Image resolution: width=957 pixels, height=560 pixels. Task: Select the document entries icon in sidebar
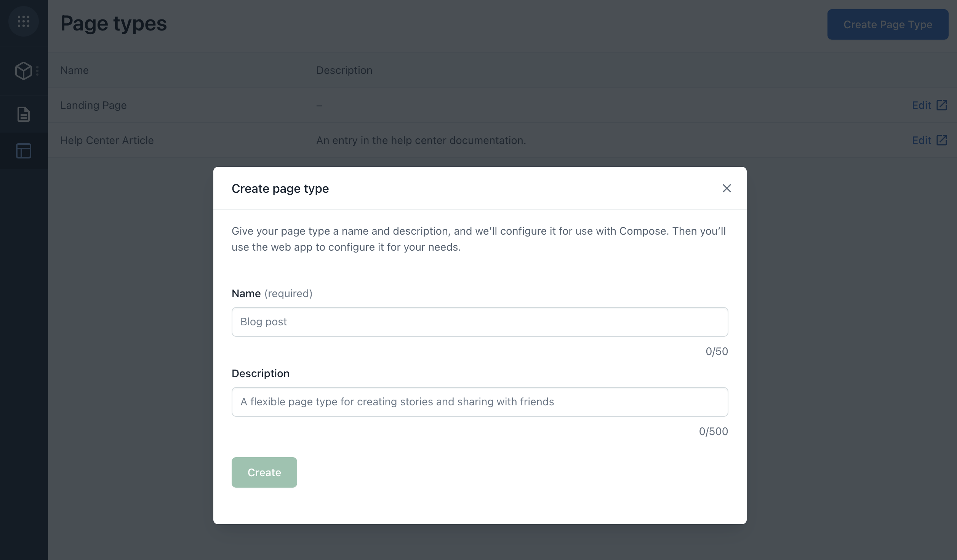click(24, 114)
